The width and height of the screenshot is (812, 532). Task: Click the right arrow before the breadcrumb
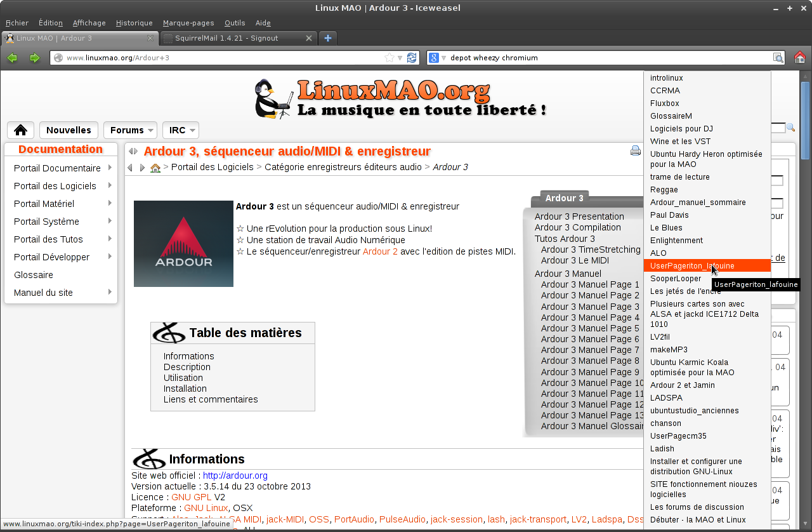(142, 168)
